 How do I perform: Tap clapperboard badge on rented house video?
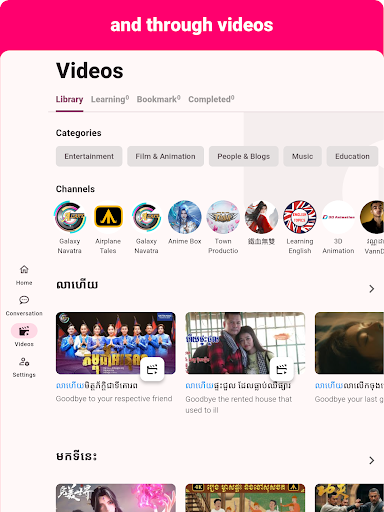pyautogui.click(x=282, y=369)
